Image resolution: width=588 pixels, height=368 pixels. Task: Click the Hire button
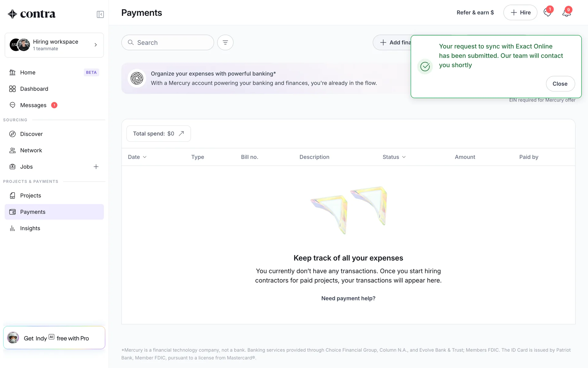point(520,13)
